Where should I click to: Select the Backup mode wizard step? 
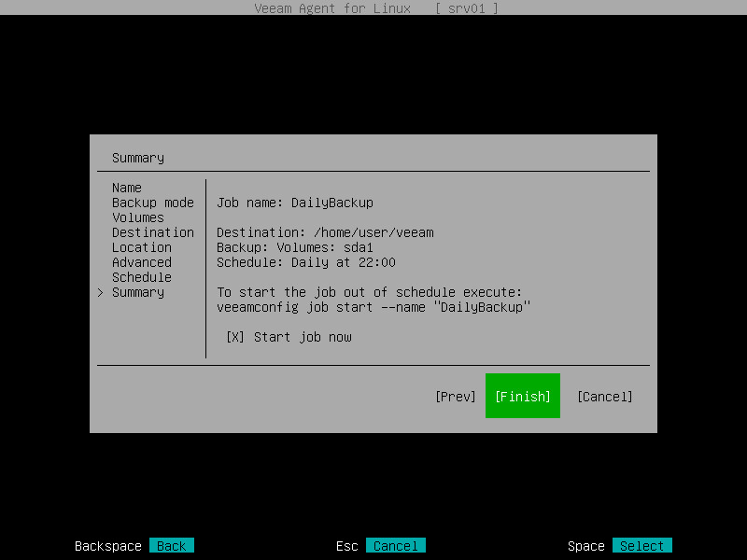(x=153, y=203)
